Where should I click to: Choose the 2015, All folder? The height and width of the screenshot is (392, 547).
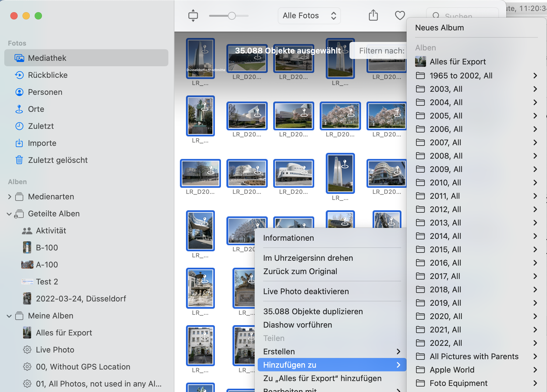click(445, 249)
